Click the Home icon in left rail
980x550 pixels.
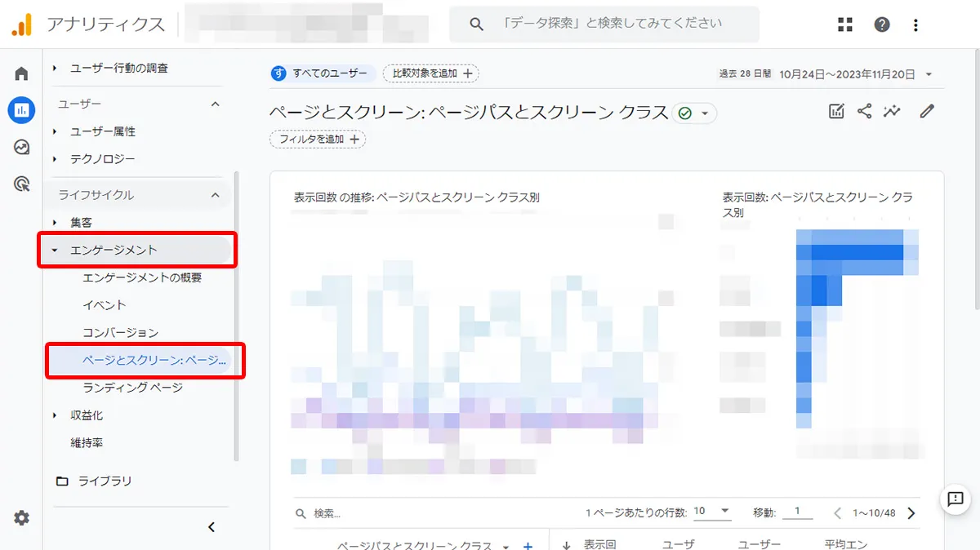20,73
